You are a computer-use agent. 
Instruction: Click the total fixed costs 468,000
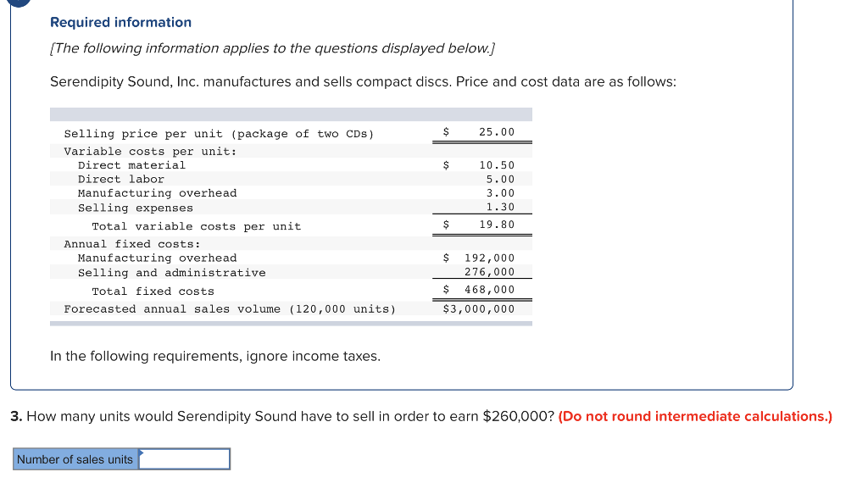click(489, 289)
